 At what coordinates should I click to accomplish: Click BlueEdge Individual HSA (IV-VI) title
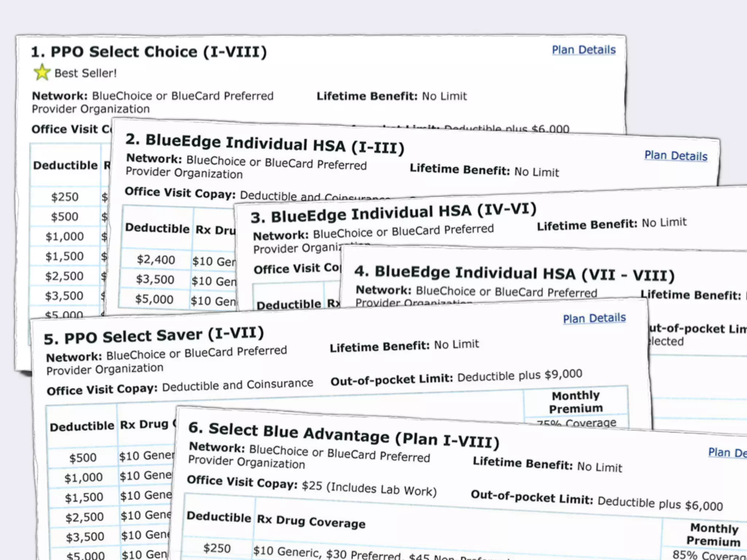point(393,213)
